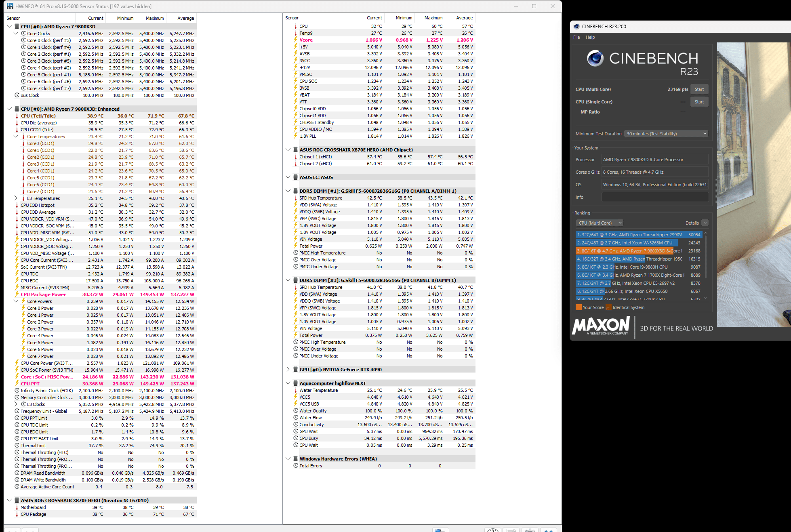Click the thermometer icon beside Core3 (CCD1)
This screenshot has height=532, width=791.
coord(23,164)
